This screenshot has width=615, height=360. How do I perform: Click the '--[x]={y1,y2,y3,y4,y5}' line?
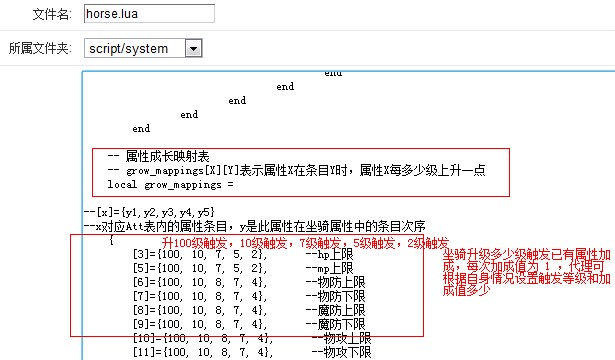point(149,212)
